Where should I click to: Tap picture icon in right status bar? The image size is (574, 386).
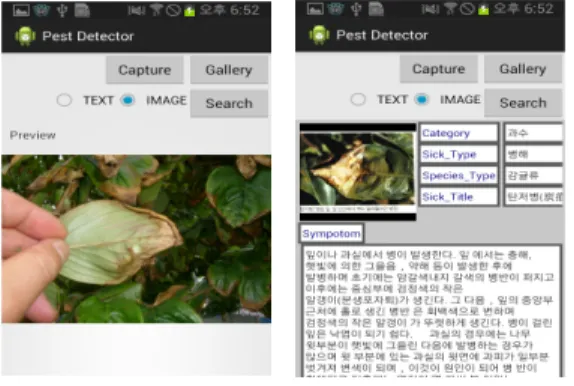(x=315, y=9)
